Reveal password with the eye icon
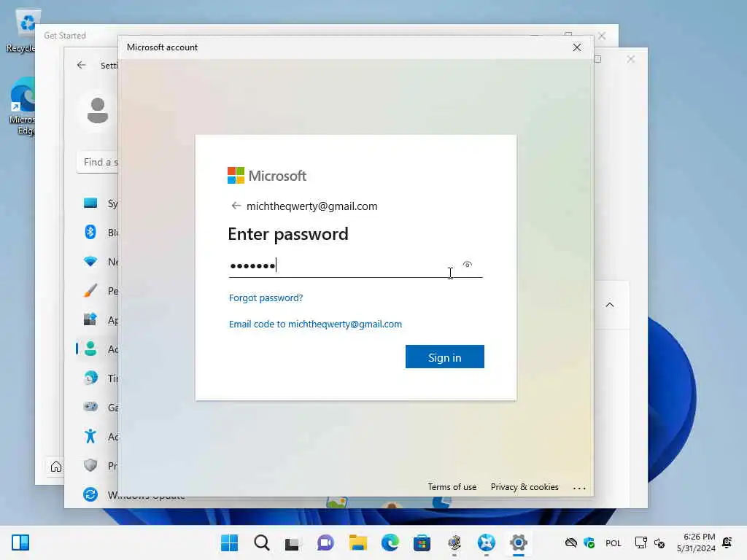This screenshot has height=560, width=747. [x=468, y=264]
